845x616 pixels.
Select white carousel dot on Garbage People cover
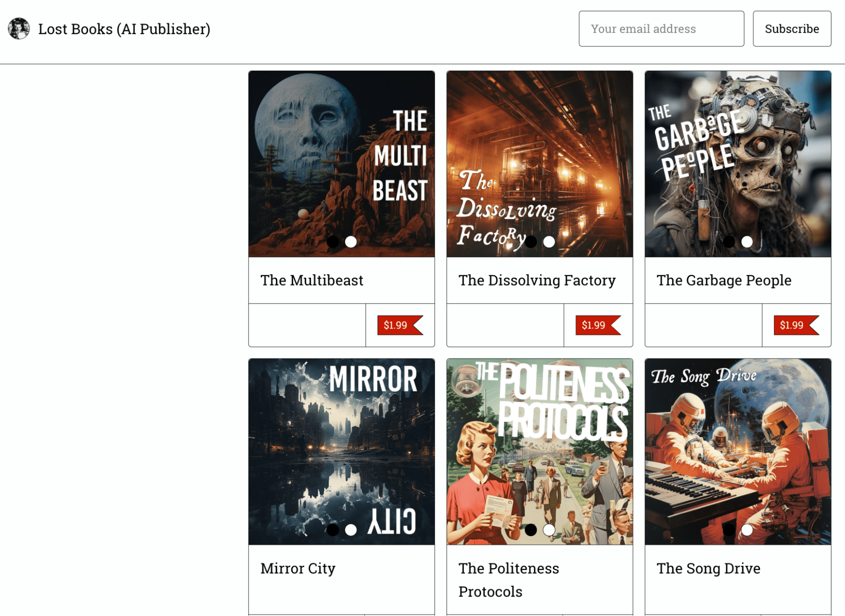[747, 242]
